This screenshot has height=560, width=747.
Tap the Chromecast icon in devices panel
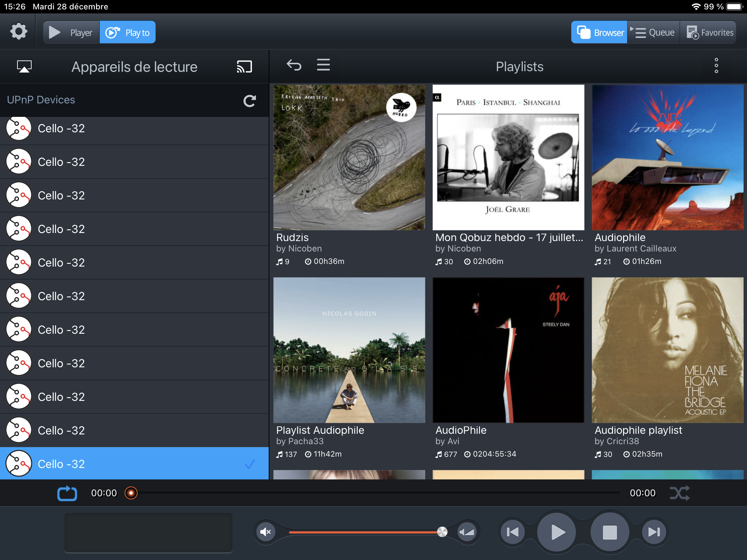tap(244, 66)
